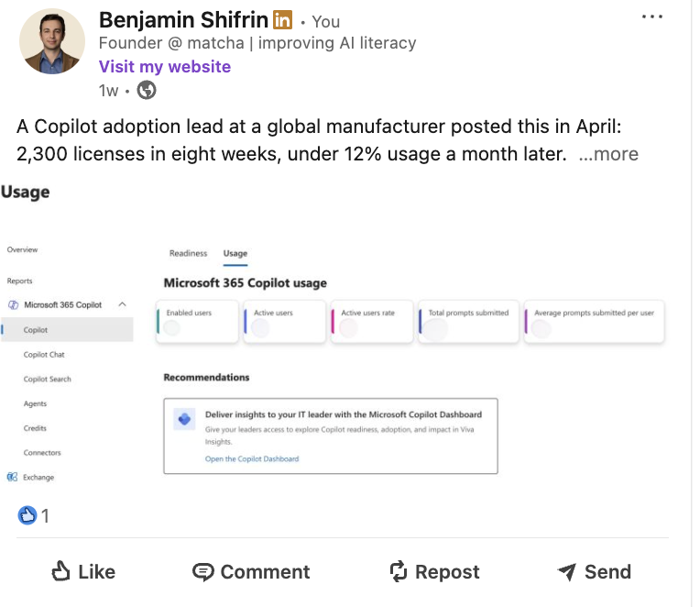The height and width of the screenshot is (607, 700).
Task: Open Connectors report
Action: point(42,453)
